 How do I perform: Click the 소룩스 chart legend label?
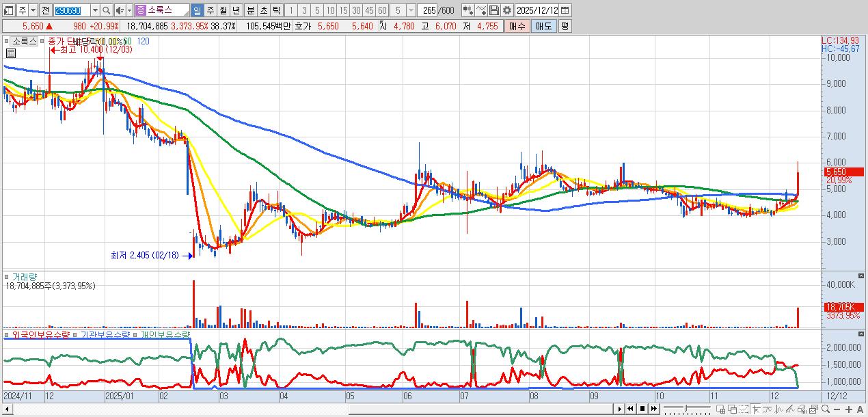[25, 41]
